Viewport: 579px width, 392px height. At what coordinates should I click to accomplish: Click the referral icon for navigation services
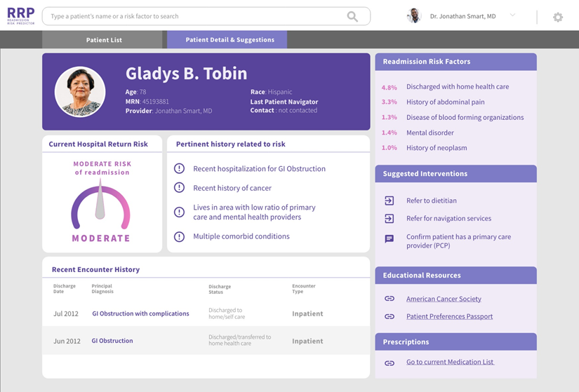coord(390,219)
